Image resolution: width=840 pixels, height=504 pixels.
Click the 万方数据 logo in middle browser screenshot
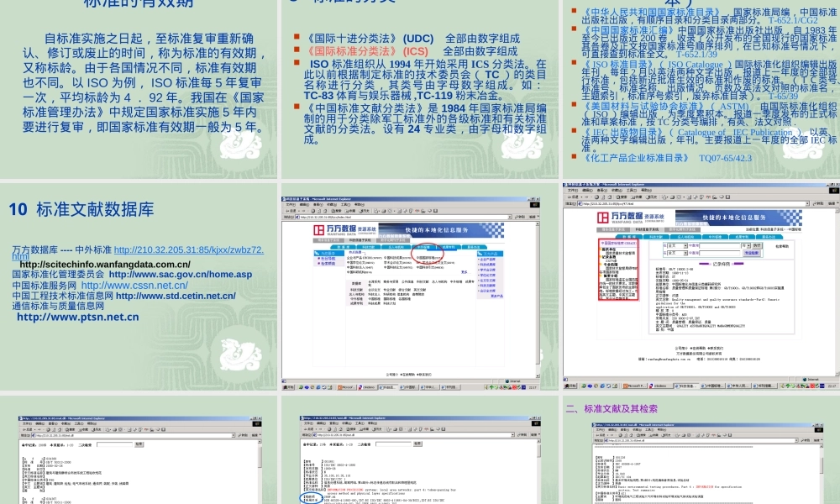point(344,230)
